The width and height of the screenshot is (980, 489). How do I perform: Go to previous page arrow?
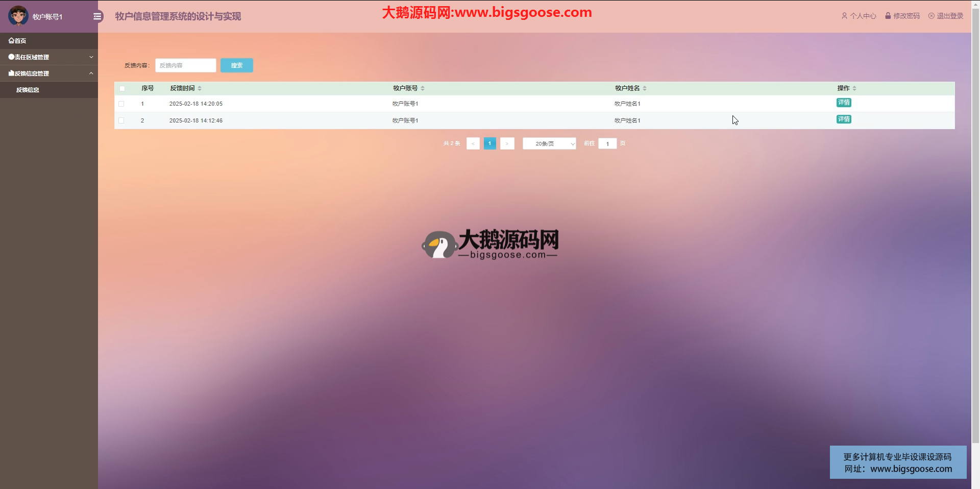pos(473,143)
